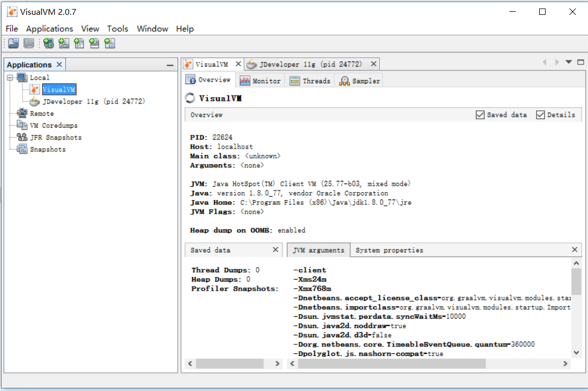Click the Load Snapshot toolbar icon
The image size is (588, 391).
pyautogui.click(x=13, y=44)
